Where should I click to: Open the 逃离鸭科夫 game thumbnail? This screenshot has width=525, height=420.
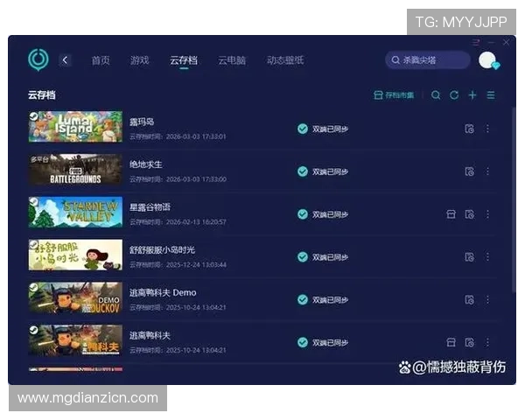(75, 340)
